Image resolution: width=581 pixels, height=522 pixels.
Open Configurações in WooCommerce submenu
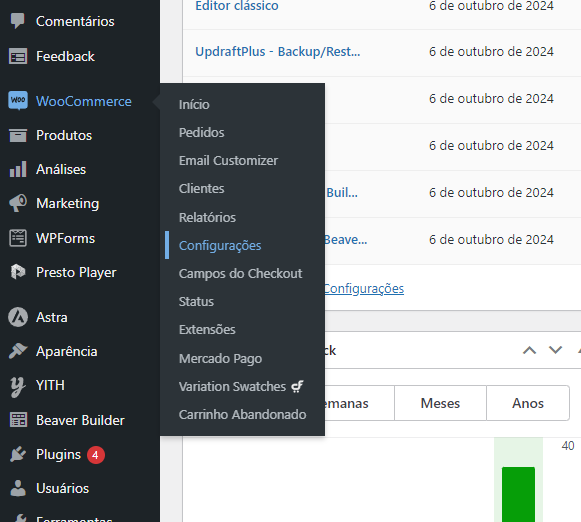coord(220,245)
